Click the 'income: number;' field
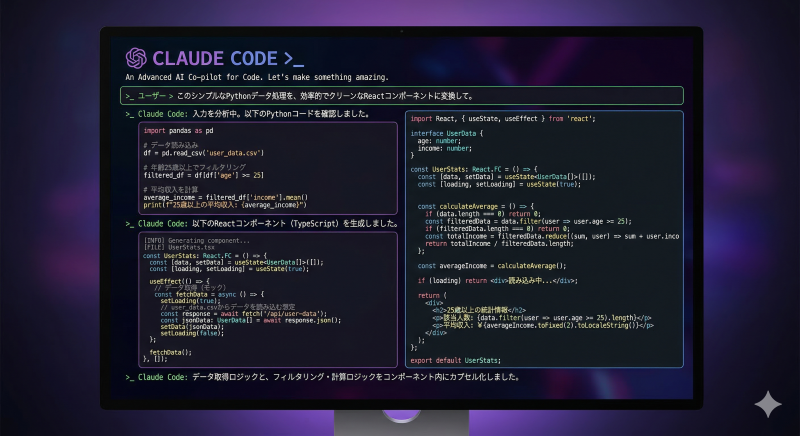This screenshot has width=800, height=436. pyautogui.click(x=444, y=148)
